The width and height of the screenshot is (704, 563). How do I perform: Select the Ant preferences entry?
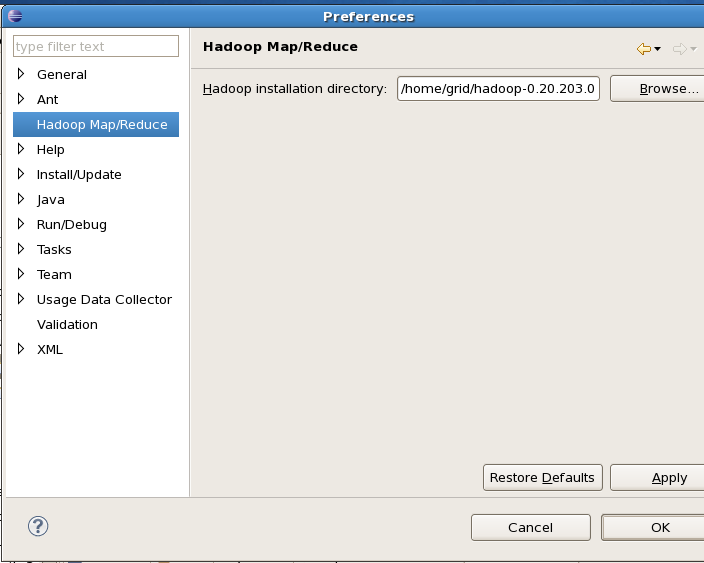pos(48,100)
